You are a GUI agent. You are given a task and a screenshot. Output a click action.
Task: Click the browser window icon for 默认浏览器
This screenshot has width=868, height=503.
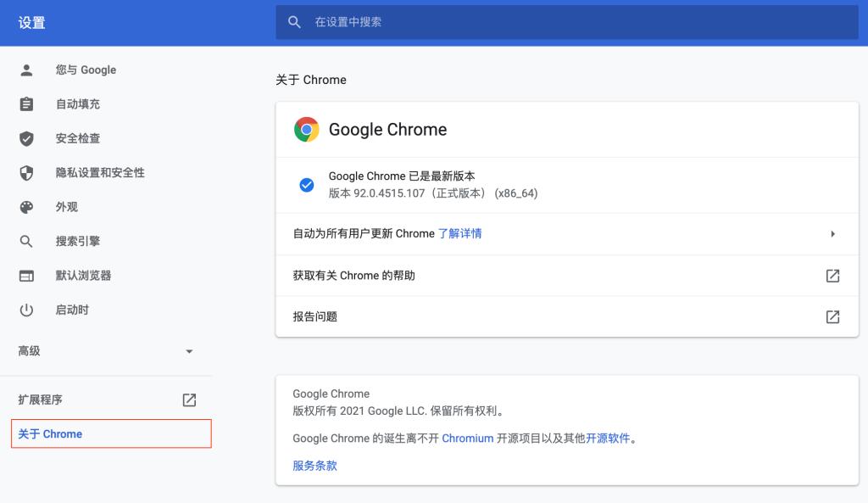[26, 276]
